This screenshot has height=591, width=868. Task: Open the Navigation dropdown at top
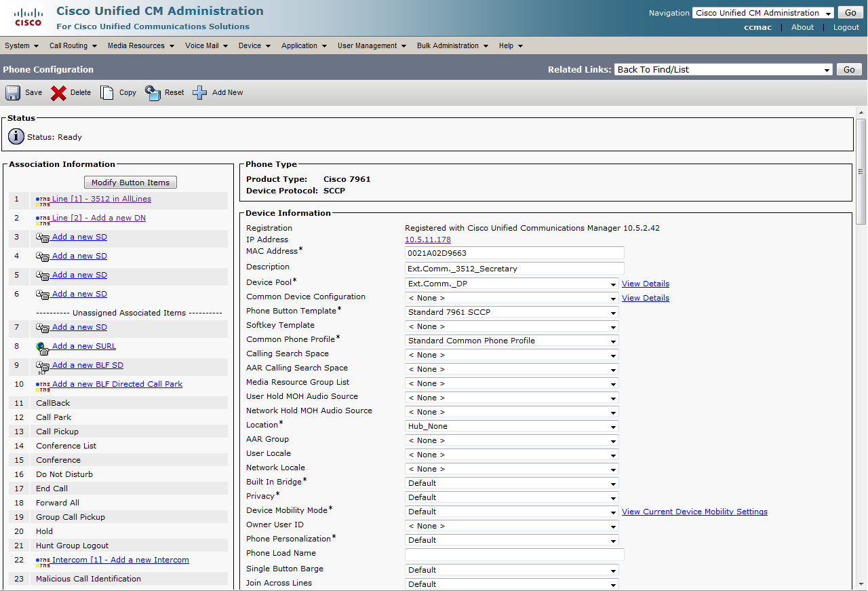click(763, 13)
